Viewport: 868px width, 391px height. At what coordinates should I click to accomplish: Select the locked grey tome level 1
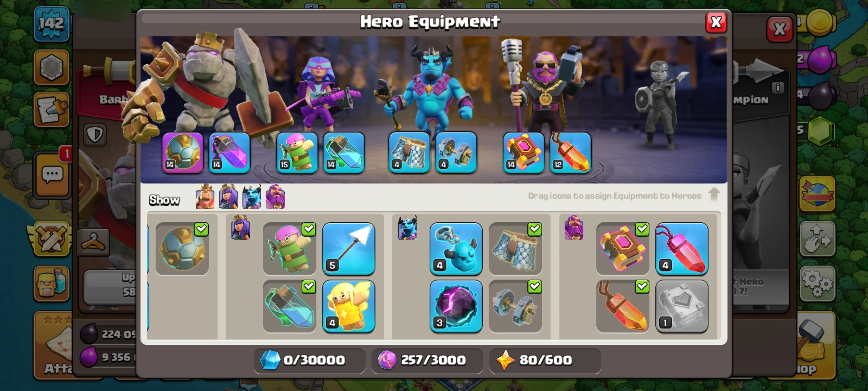point(682,306)
